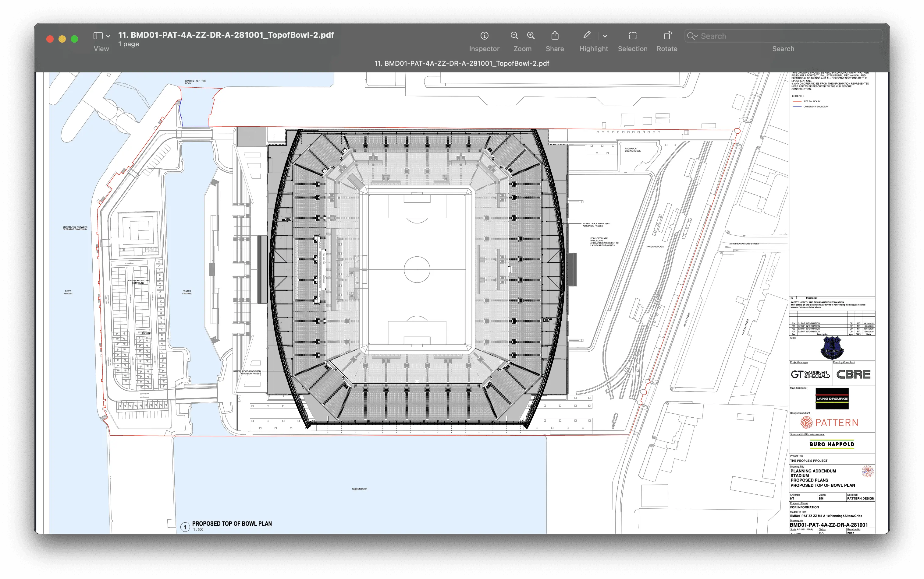
Task: Click the zoom out magnifier icon
Action: (x=514, y=36)
